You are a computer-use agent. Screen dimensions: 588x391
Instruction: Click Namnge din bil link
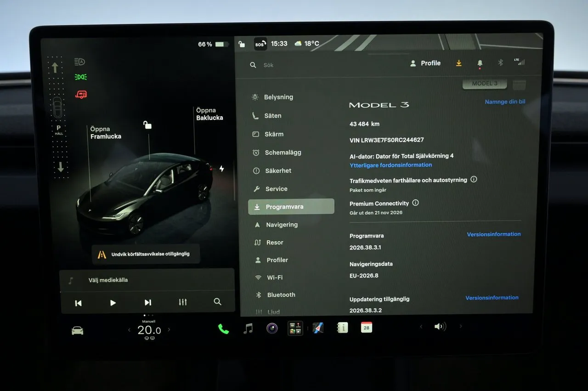(505, 102)
